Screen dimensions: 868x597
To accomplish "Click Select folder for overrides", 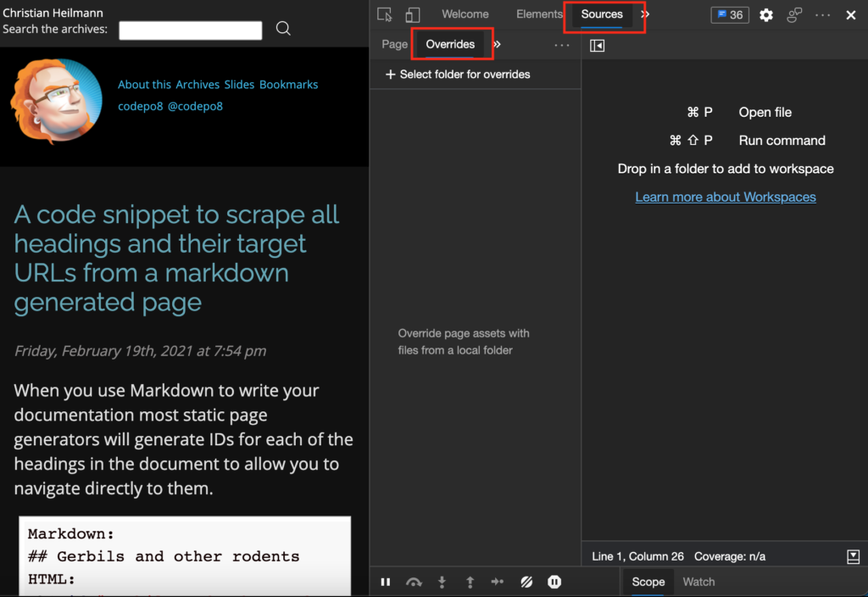I will pyautogui.click(x=458, y=75).
